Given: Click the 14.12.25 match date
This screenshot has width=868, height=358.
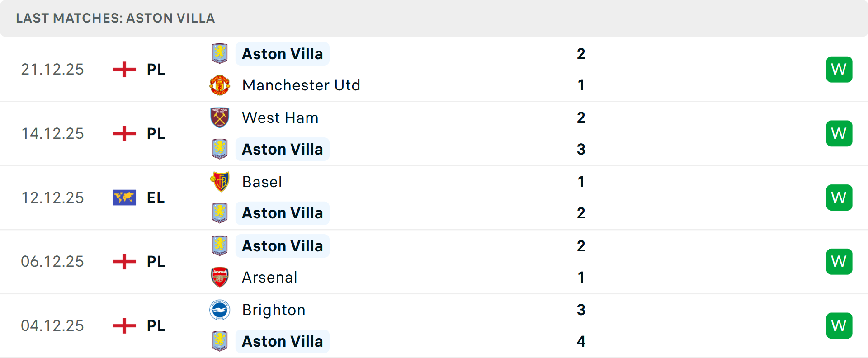Looking at the screenshot, I should click(52, 133).
